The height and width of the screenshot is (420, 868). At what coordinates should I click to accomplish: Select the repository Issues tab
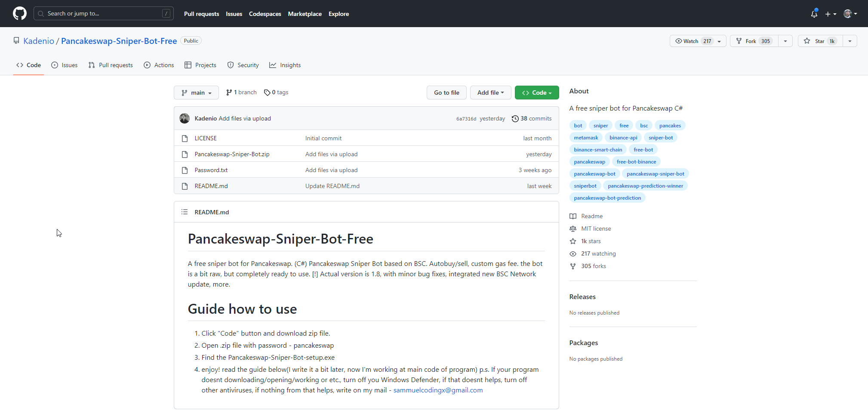click(x=65, y=65)
